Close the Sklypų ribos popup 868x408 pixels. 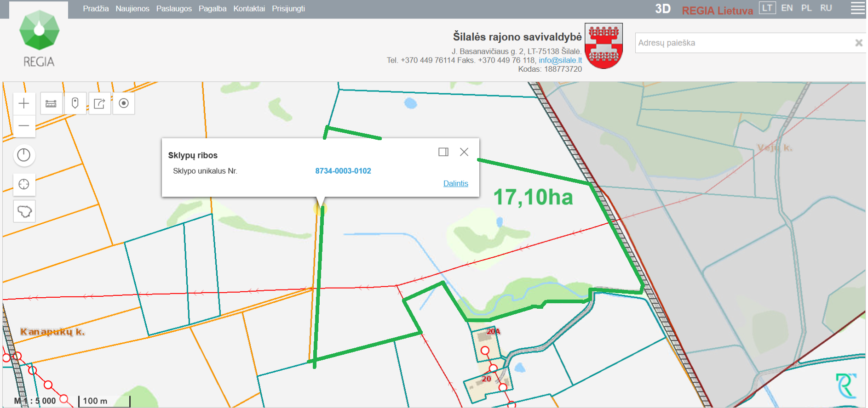pos(464,152)
